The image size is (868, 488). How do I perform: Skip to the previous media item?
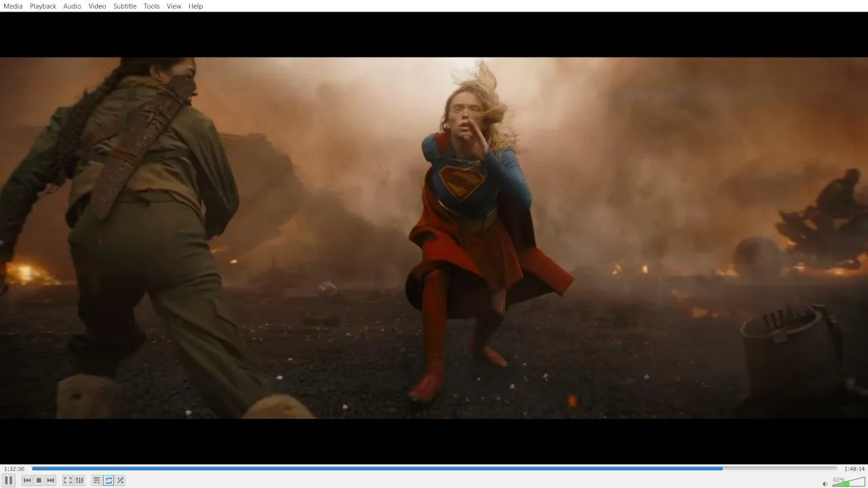(x=27, y=481)
